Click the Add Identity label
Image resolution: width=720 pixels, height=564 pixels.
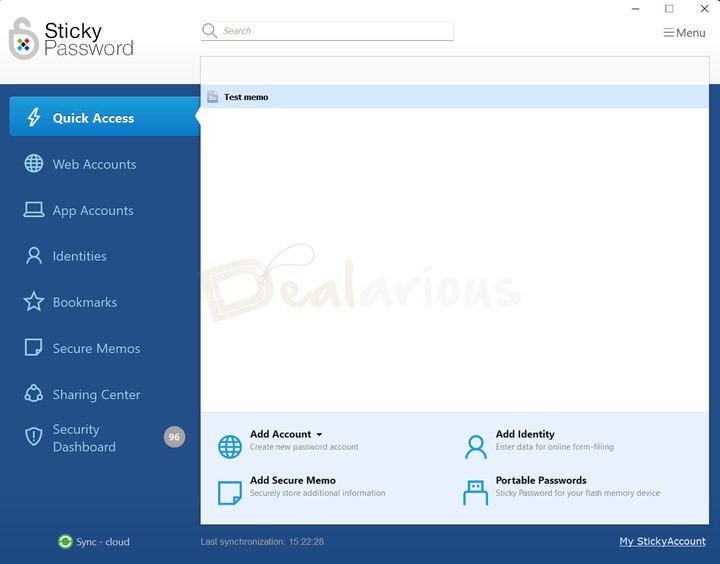[525, 434]
